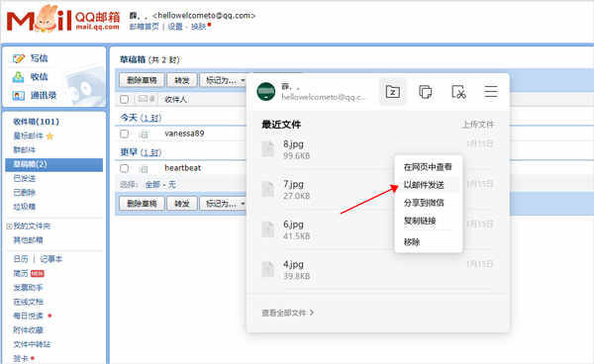
Task: Click the 8.jpg file icon
Action: [x=268, y=148]
